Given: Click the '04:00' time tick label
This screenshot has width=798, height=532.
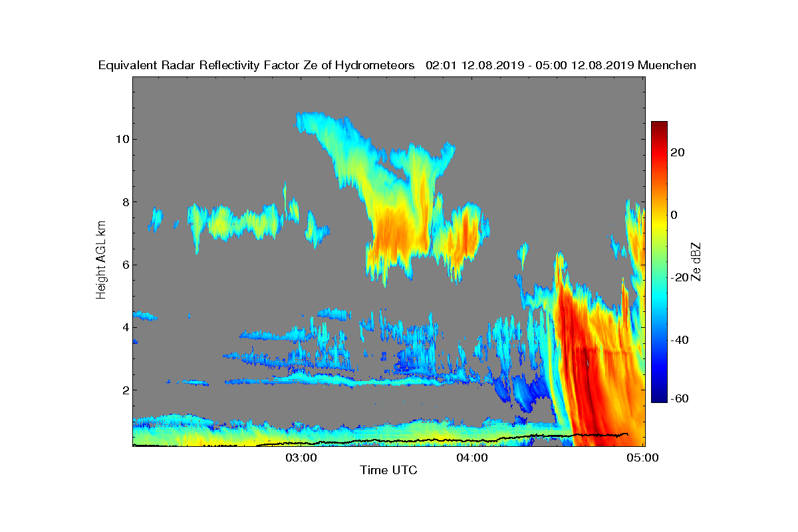Looking at the screenshot, I should (x=472, y=458).
